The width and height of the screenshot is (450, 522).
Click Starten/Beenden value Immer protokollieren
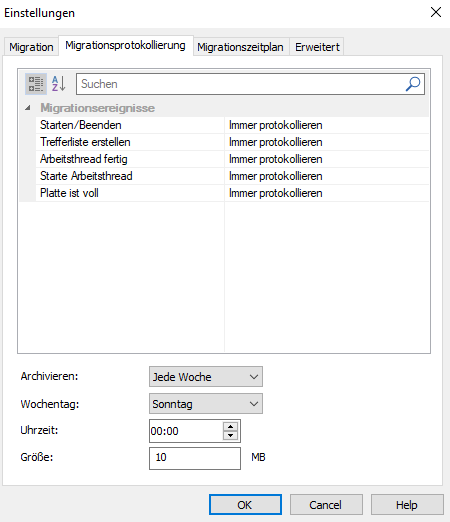click(x=327, y=125)
